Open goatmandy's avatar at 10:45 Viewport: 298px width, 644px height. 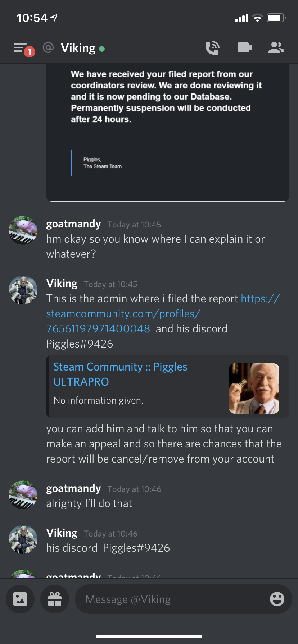(23, 230)
